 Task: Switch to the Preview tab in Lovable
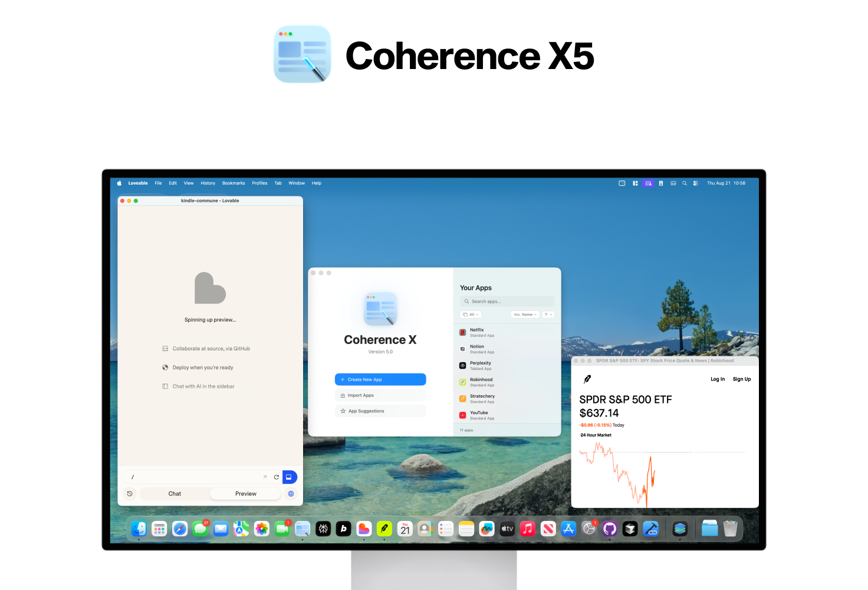click(246, 494)
